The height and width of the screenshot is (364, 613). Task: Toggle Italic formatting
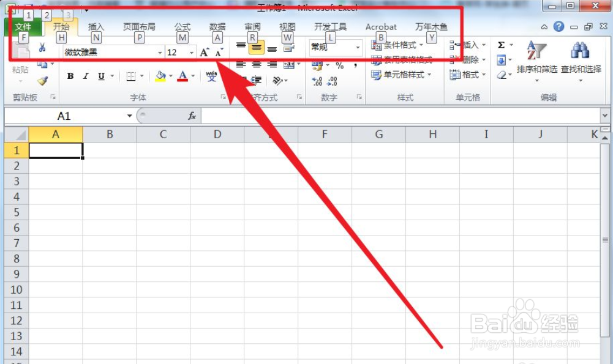[86, 76]
